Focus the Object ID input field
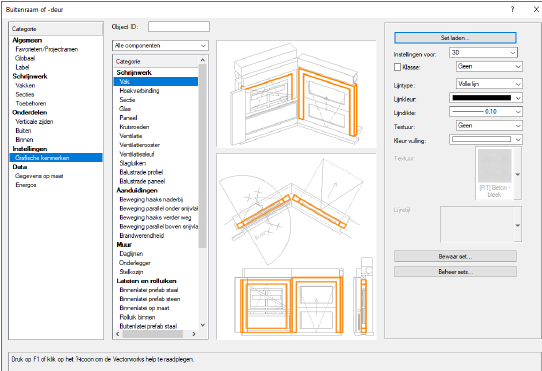Image resolution: width=542 pixels, height=371 pixels. pos(179,27)
